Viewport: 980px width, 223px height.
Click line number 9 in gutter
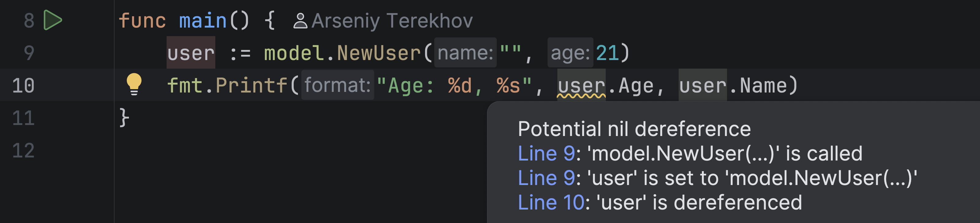coord(29,53)
